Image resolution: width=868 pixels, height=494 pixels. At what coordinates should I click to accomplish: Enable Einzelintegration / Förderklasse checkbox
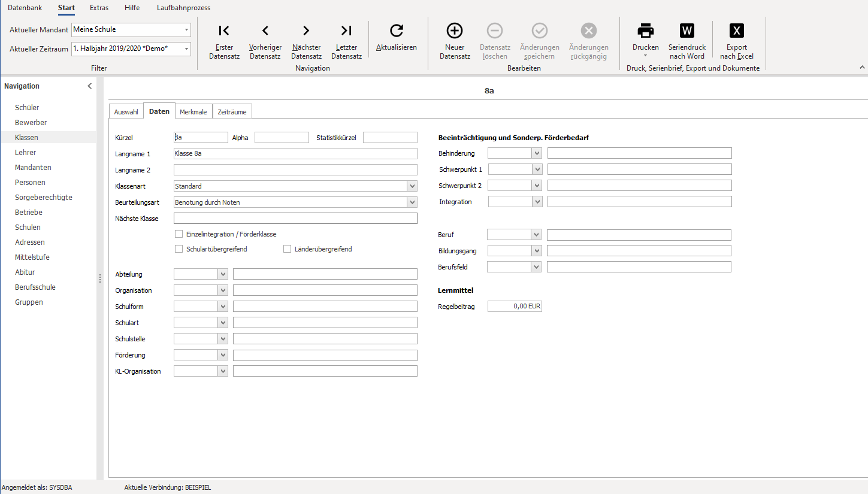click(x=179, y=234)
